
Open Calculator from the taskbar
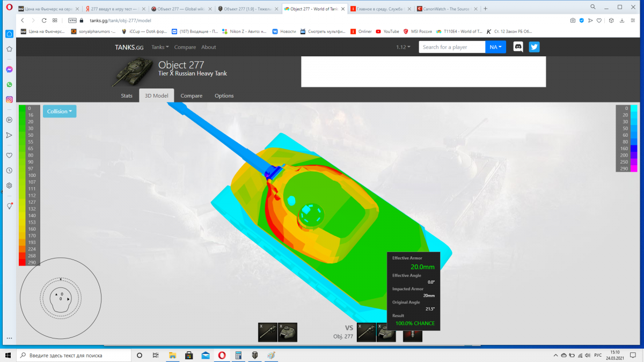click(238, 356)
